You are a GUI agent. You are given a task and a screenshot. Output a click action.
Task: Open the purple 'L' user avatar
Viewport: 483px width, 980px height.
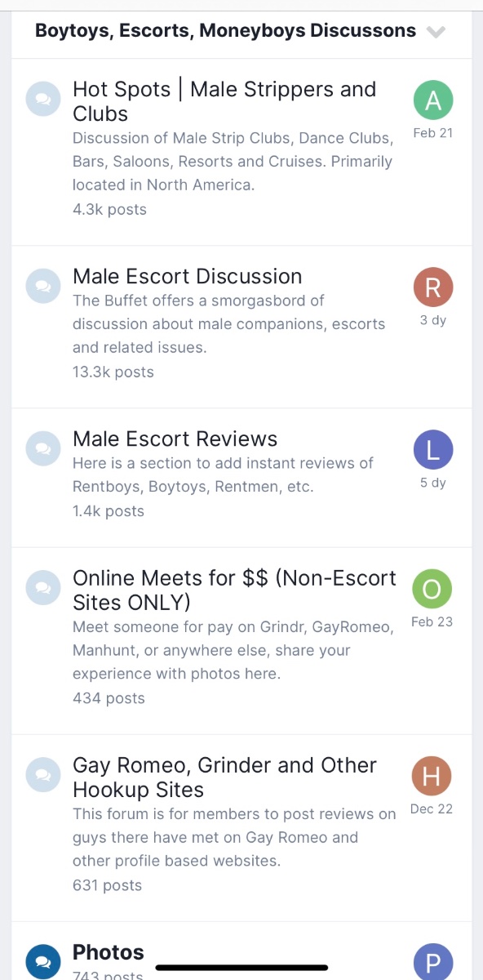click(x=433, y=450)
